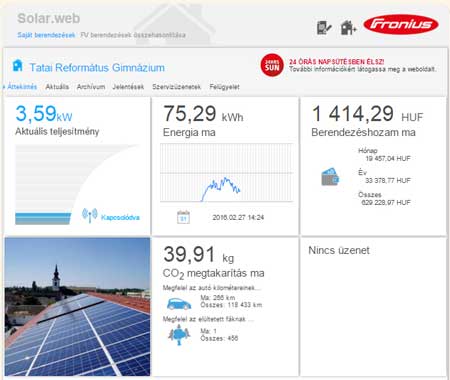Open the add PV system house icon

[x=348, y=27]
